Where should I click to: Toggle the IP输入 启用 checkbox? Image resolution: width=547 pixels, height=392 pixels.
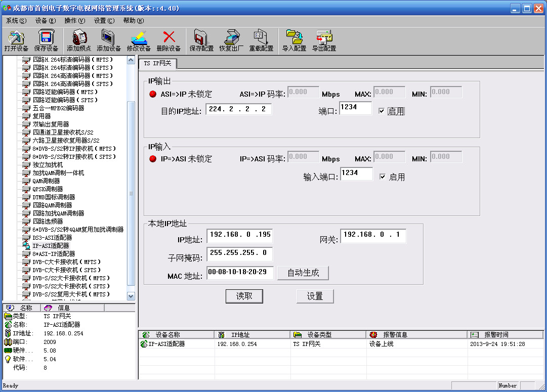383,177
